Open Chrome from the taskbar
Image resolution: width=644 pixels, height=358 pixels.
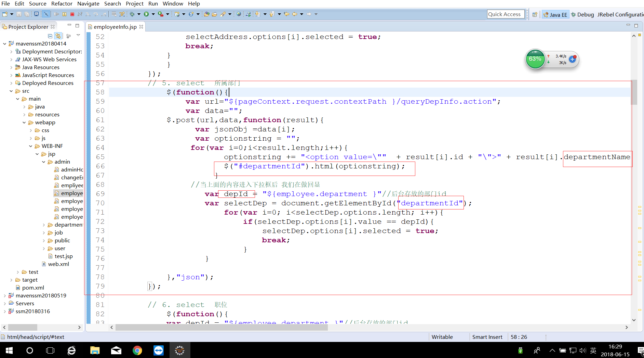pos(137,350)
